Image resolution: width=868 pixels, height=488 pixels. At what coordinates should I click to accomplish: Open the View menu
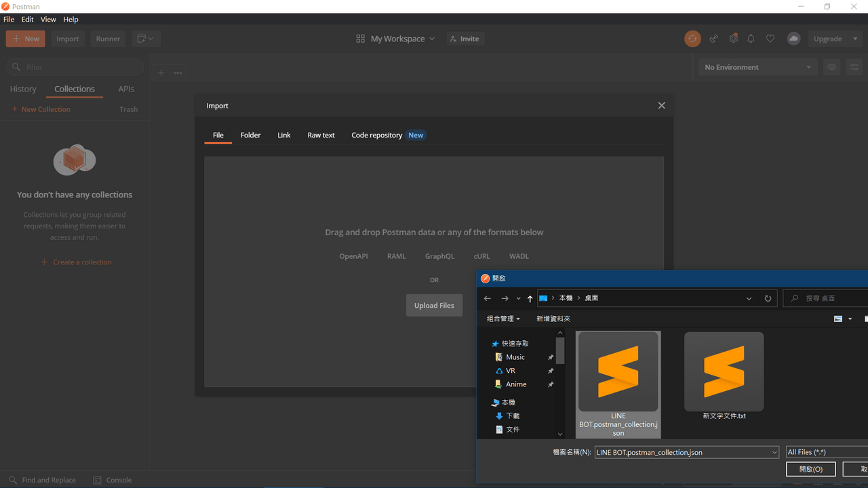[x=48, y=20]
